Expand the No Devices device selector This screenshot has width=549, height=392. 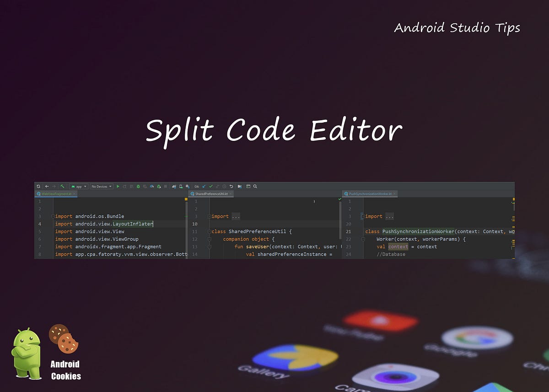tap(102, 186)
